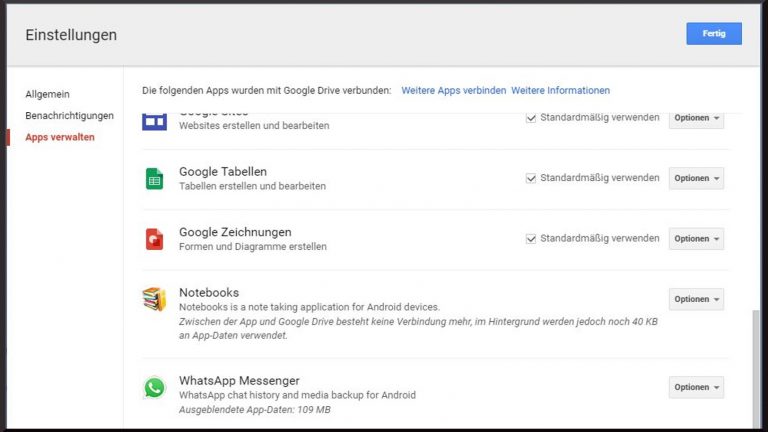Toggle Standardmäßig verwenden for Google Tabellen
The image size is (768, 432).
(532, 178)
